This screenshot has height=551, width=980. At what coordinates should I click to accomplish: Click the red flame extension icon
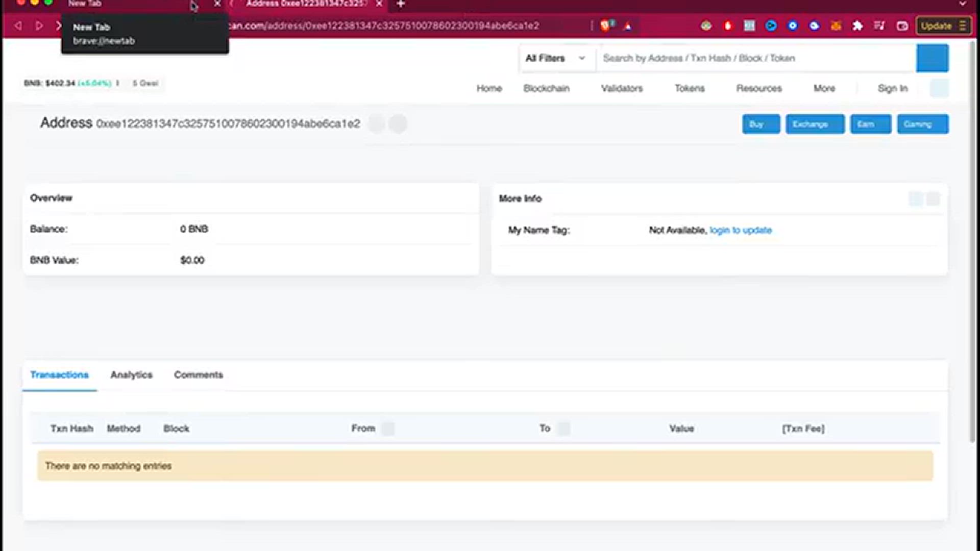tap(728, 26)
